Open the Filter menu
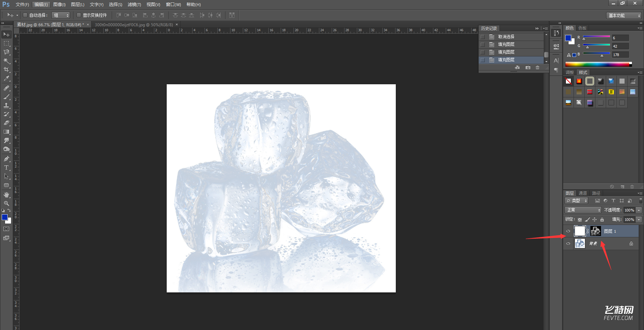Screen dimensions: 644x330 134,4
